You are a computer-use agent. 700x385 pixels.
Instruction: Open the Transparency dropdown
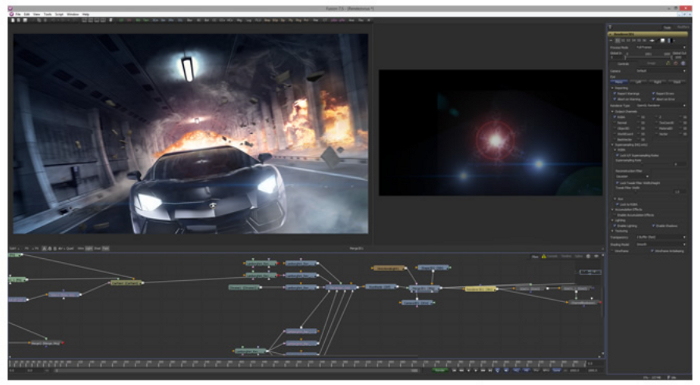coord(661,237)
